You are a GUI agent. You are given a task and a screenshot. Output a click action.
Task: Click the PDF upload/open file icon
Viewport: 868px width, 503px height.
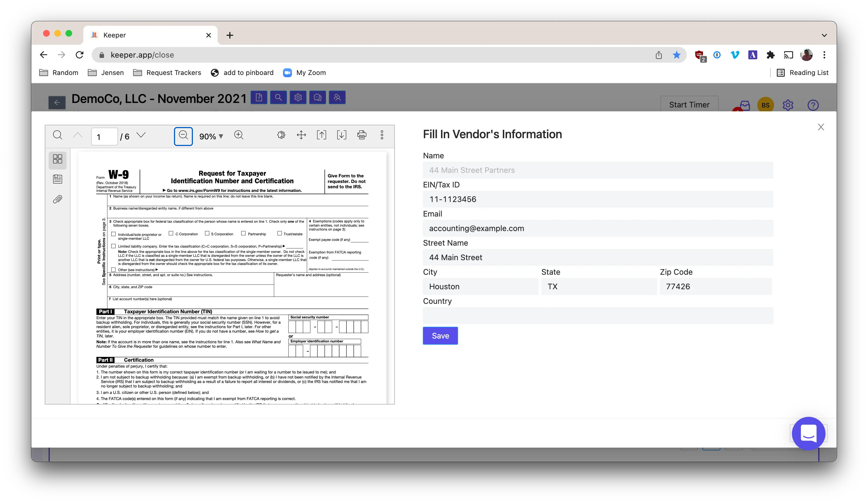[x=321, y=135]
